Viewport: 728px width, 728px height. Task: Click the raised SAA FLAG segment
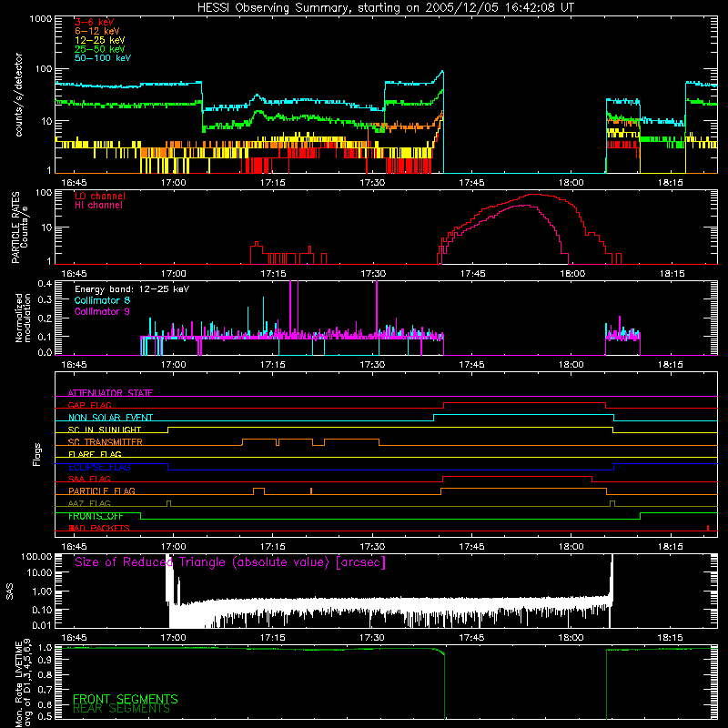(x=517, y=477)
